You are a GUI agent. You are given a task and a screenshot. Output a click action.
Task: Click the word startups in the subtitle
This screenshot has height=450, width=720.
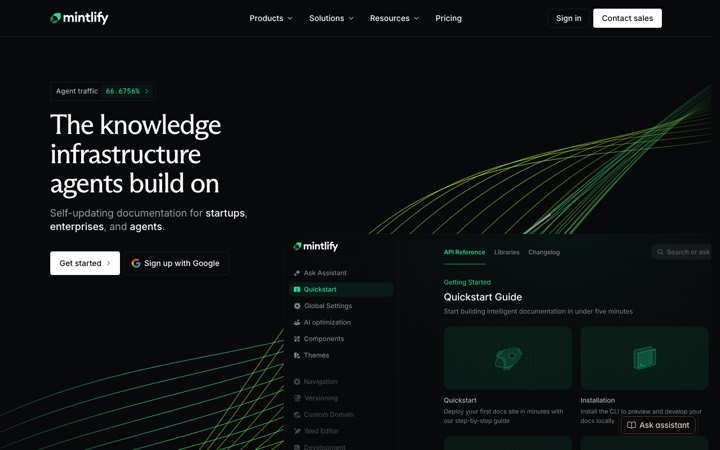225,213
